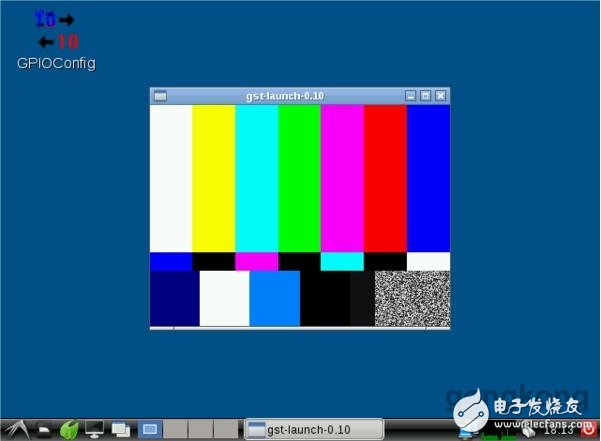Image resolution: width=601 pixels, height=441 pixels.
Task: Click the tall green bar in test pattern
Action: click(299, 178)
